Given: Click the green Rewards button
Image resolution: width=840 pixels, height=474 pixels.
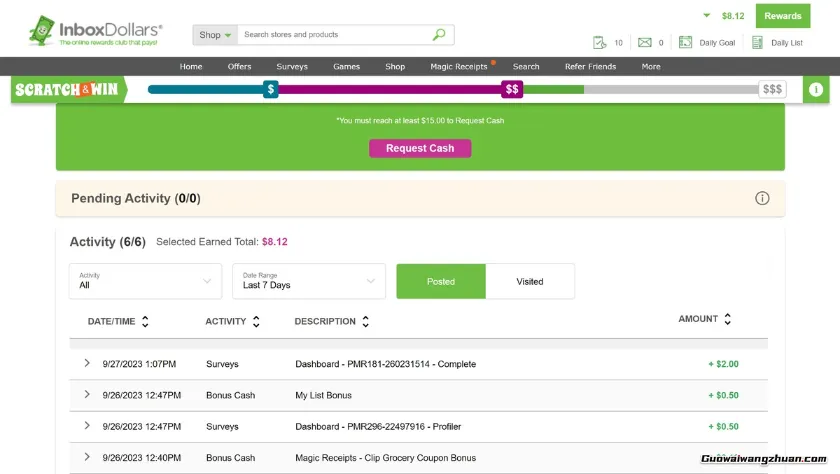Looking at the screenshot, I should [783, 16].
